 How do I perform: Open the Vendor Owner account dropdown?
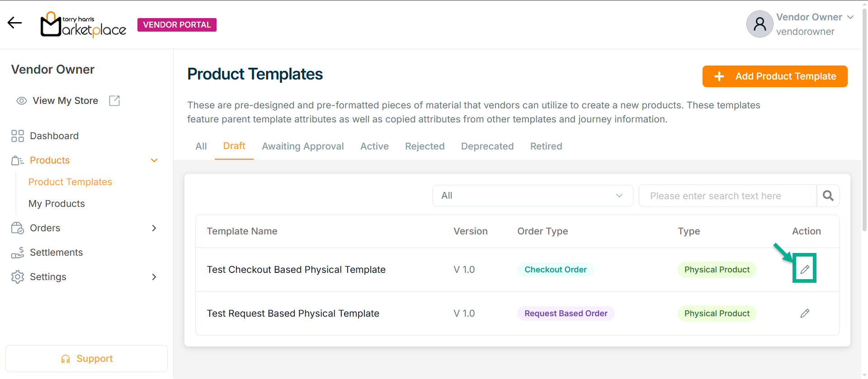pyautogui.click(x=850, y=17)
